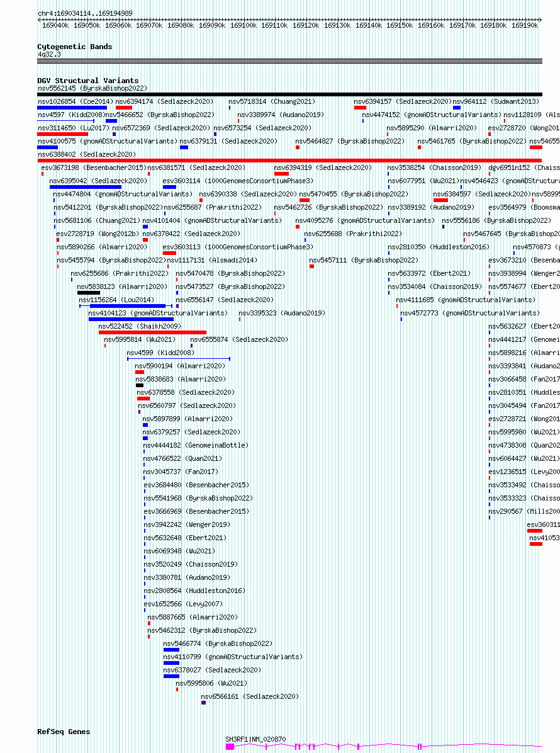Click the 169100k ruler position
The width and height of the screenshot is (560, 753).
coord(244,25)
